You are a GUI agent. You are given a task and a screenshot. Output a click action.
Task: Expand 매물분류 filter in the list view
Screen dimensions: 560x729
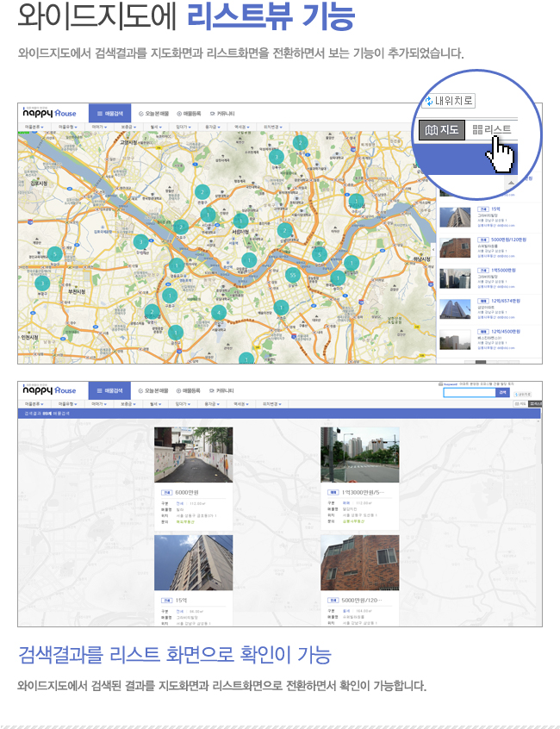[34, 404]
